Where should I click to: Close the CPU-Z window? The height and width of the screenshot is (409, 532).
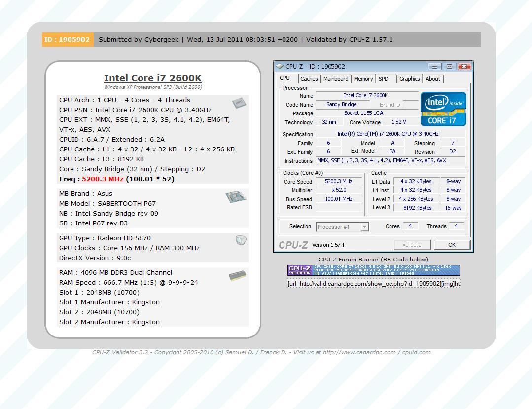(x=464, y=67)
